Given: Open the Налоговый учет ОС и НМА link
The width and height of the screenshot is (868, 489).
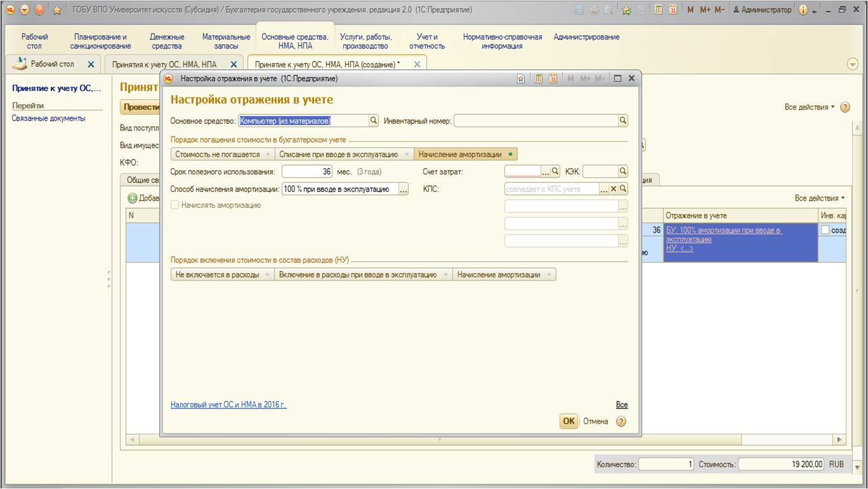Looking at the screenshot, I should point(228,405).
